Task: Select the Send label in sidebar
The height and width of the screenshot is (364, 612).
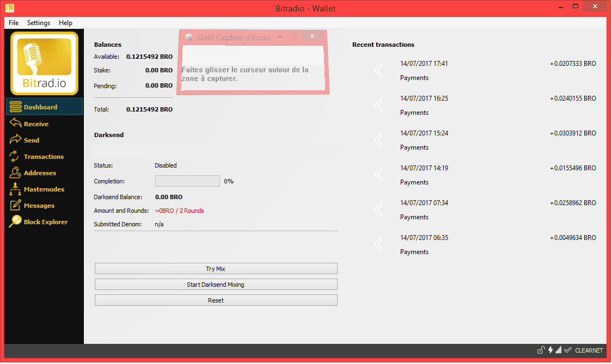Action: point(32,140)
